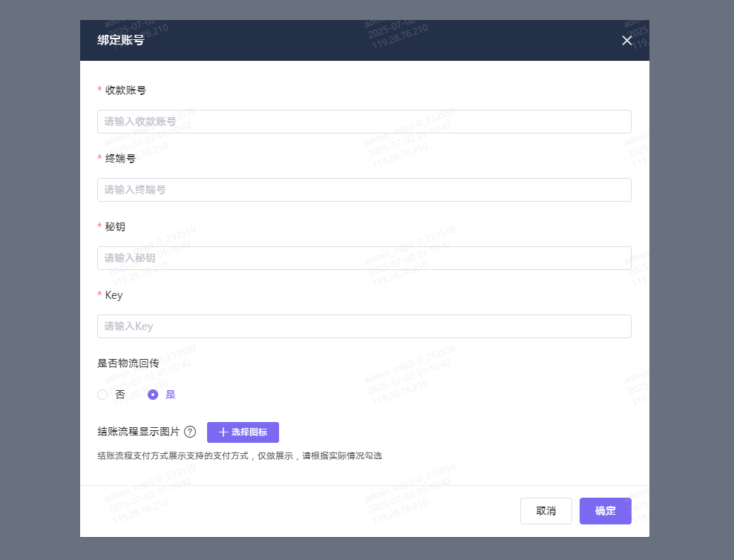This screenshot has width=734, height=560.
Task: Cancel with the 取消 button
Action: coord(545,511)
